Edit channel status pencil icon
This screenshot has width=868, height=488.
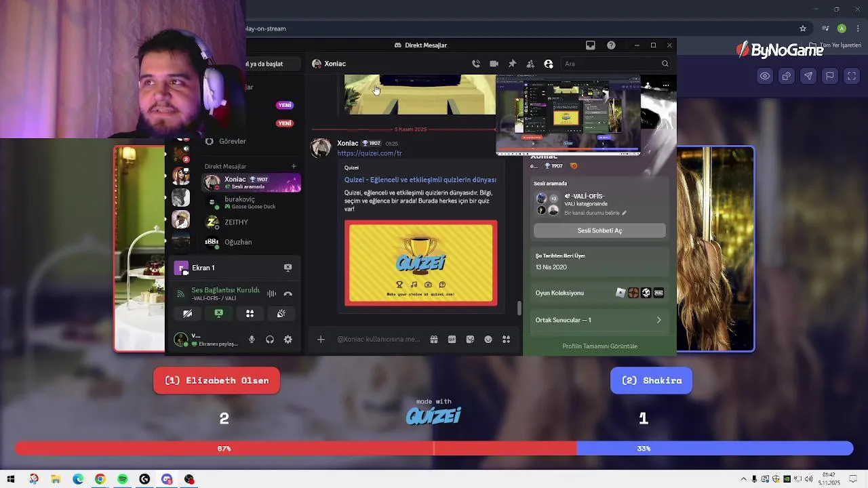pyautogui.click(x=625, y=213)
